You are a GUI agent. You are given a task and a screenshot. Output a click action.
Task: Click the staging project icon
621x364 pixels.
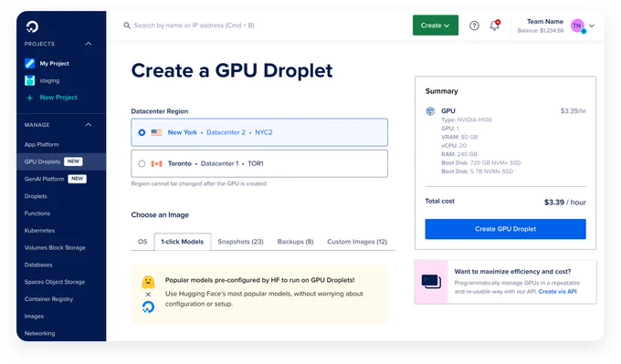coord(30,80)
